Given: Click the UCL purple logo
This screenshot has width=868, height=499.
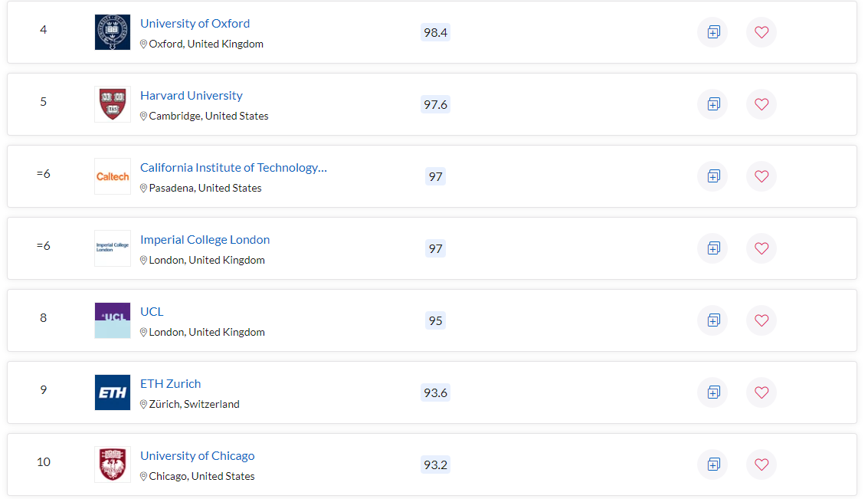Looking at the screenshot, I should point(113,320).
